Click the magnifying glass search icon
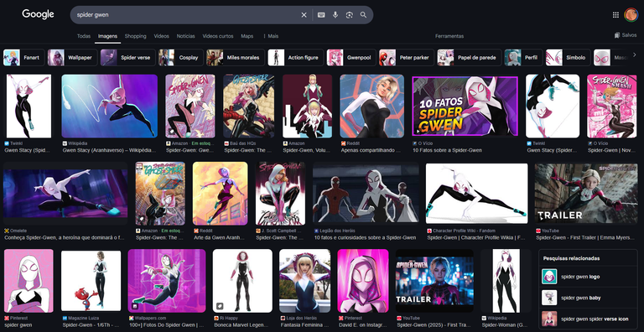Viewport: 644px width, 332px height. [363, 15]
